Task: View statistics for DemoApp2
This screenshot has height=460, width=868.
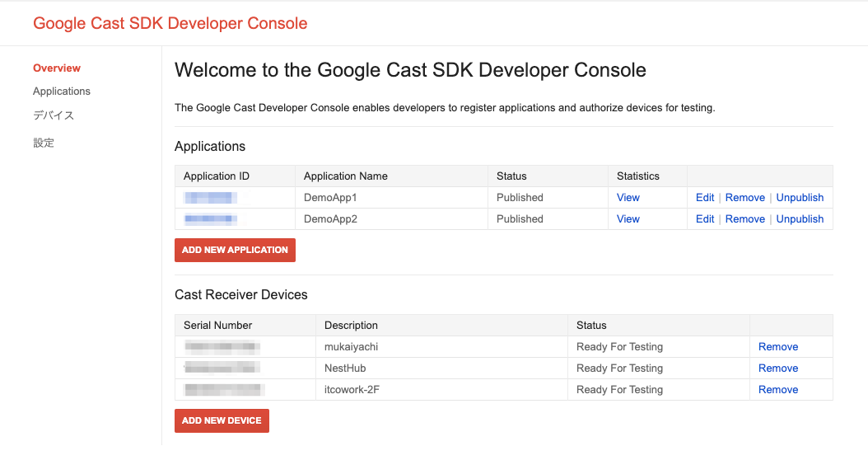Action: pyautogui.click(x=628, y=219)
